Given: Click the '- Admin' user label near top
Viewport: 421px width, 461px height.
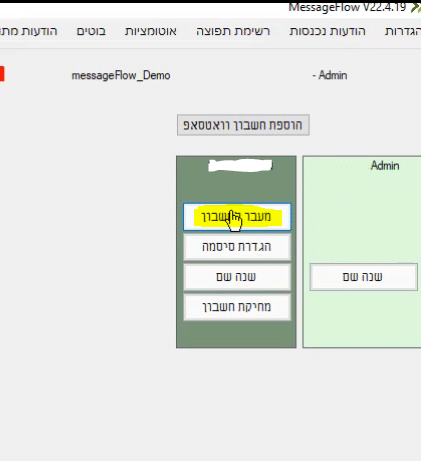Looking at the screenshot, I should coord(330,75).
